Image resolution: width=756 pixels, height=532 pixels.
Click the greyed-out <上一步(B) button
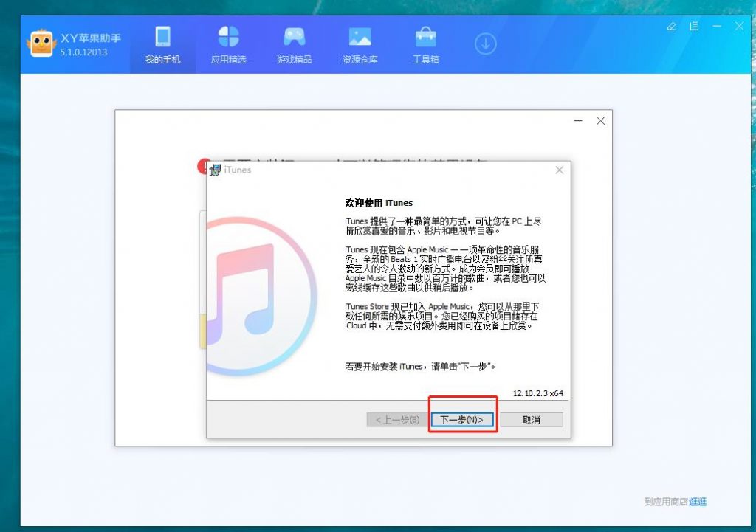(397, 420)
